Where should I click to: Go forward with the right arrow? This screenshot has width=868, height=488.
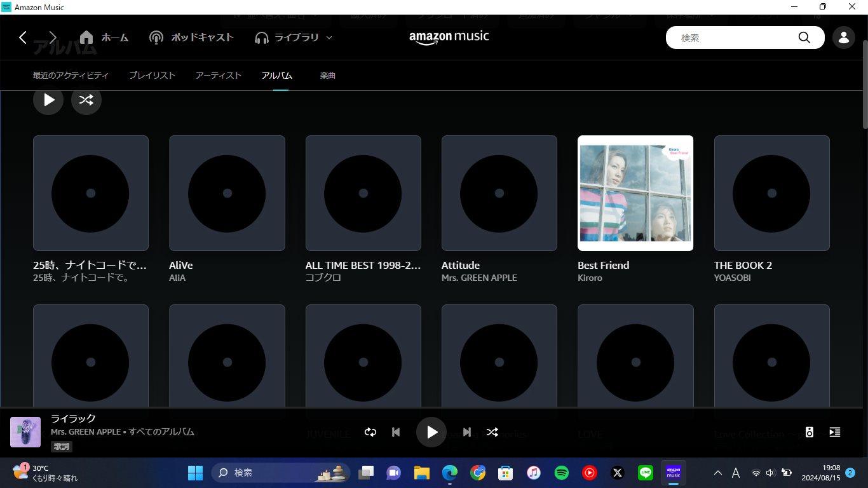pos(53,37)
